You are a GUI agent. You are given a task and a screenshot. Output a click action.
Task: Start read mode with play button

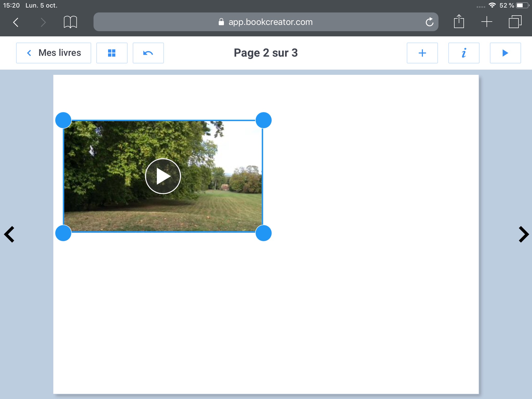coord(505,53)
